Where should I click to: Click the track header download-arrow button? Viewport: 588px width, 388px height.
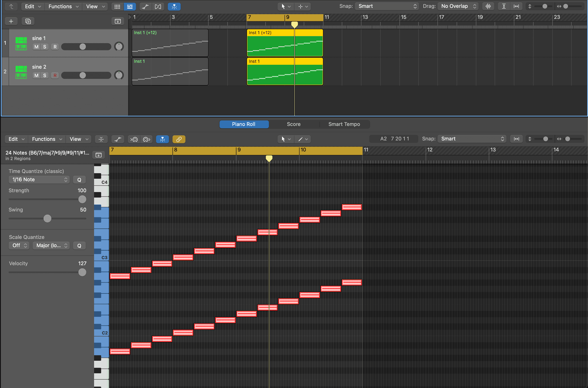(x=118, y=21)
